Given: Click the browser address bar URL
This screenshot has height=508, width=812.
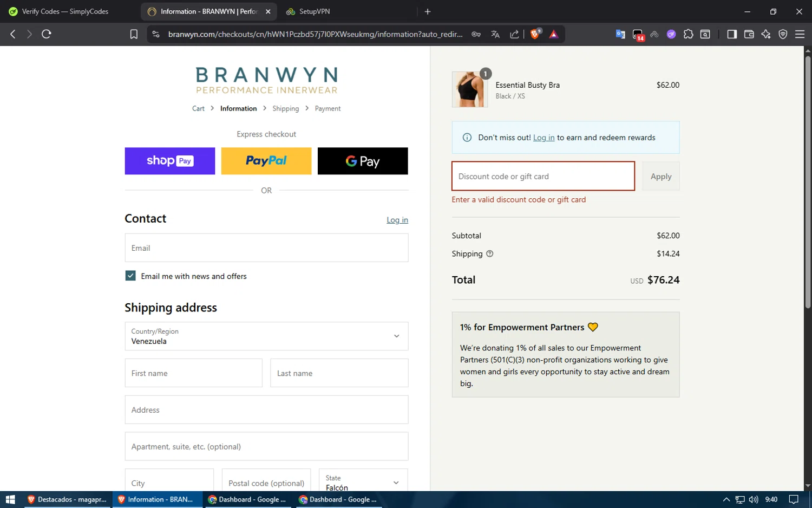Looking at the screenshot, I should pos(315,34).
